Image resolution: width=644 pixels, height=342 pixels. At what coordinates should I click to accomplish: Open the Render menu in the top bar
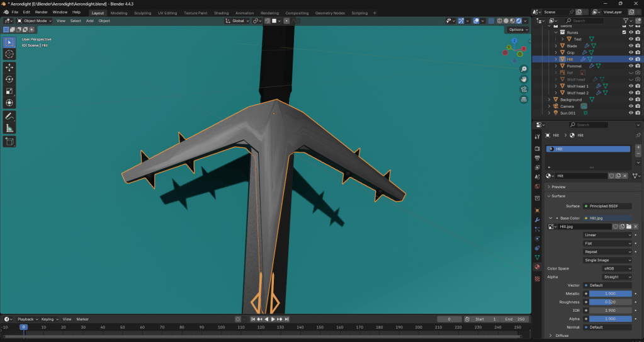pyautogui.click(x=41, y=12)
